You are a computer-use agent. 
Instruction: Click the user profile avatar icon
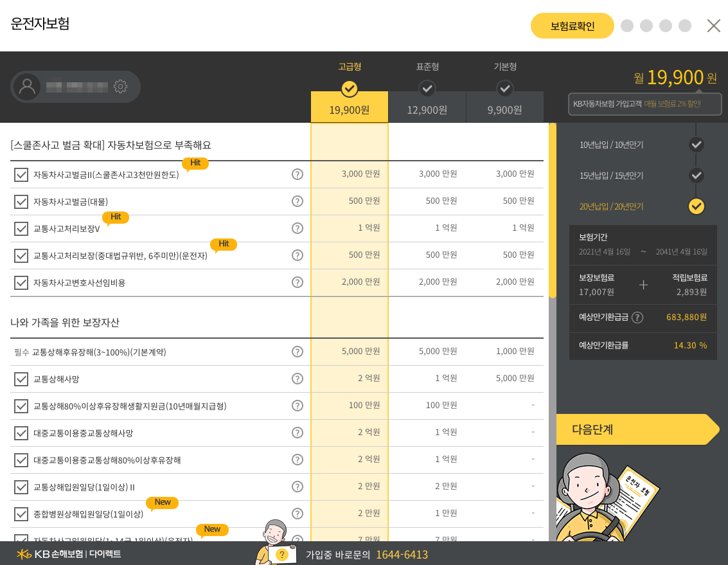pyautogui.click(x=27, y=87)
